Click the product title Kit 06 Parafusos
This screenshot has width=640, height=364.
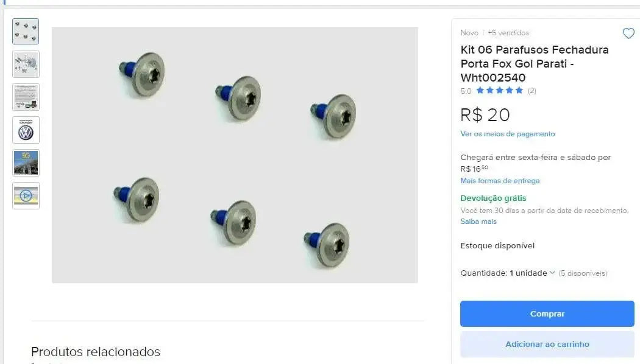coord(535,63)
